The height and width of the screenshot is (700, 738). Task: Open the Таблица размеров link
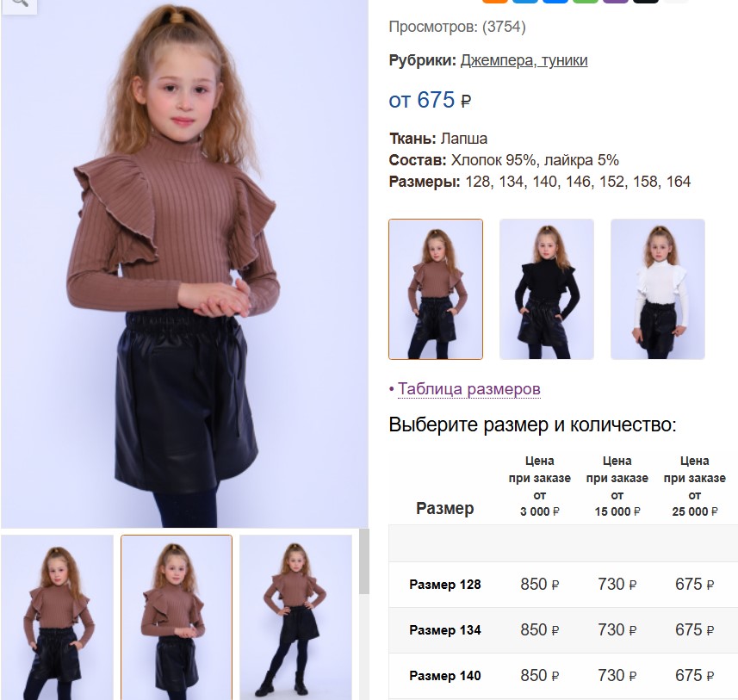(469, 389)
